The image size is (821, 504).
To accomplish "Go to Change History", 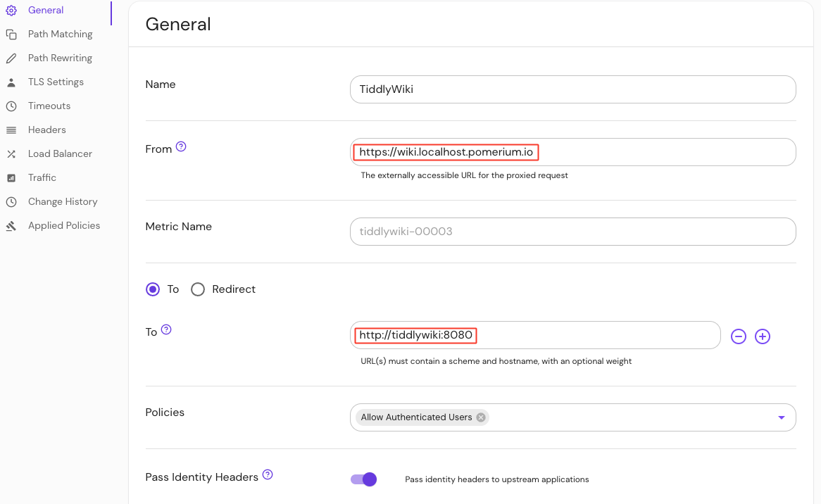I will point(63,202).
